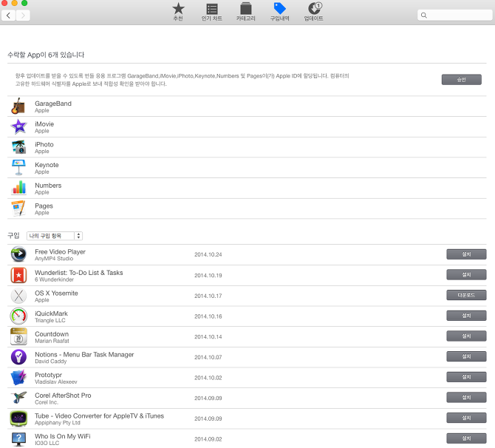Viewport: 495px width, 448px height.
Task: Open the Countdown title
Action: pos(52,334)
